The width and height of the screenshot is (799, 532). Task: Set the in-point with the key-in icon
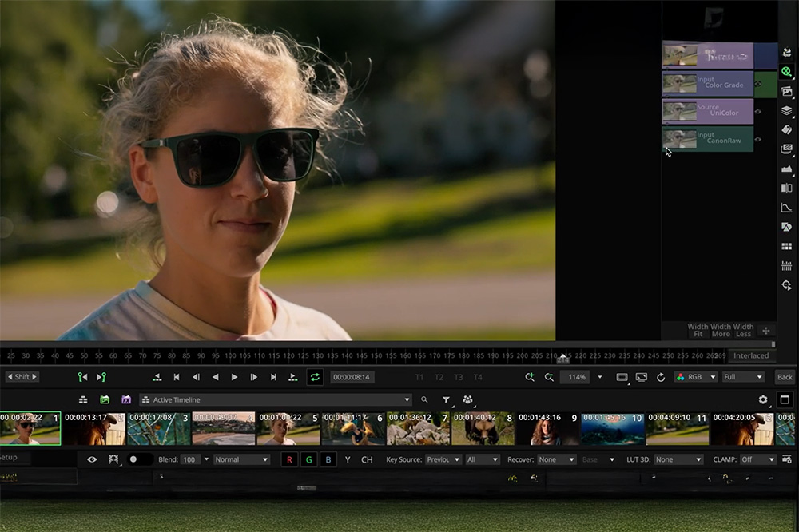pyautogui.click(x=82, y=377)
